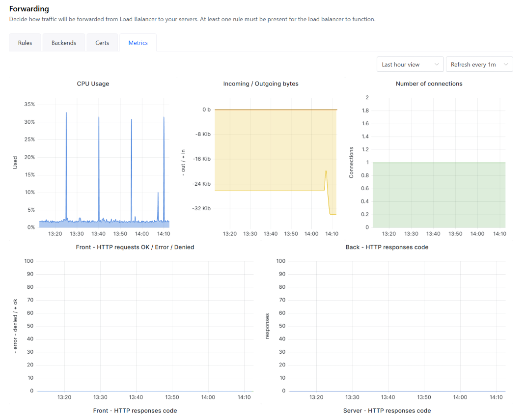Click the Forwarding section heading
This screenshot has width=526, height=420.
(29, 9)
